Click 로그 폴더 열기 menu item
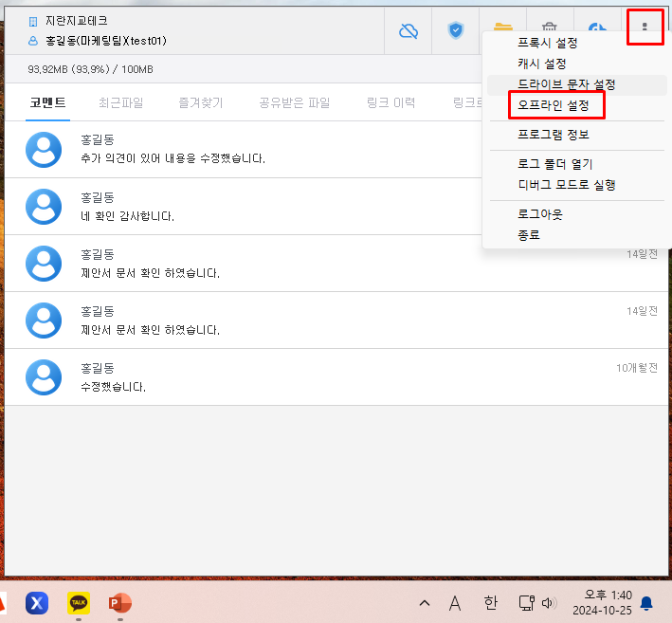 (555, 164)
